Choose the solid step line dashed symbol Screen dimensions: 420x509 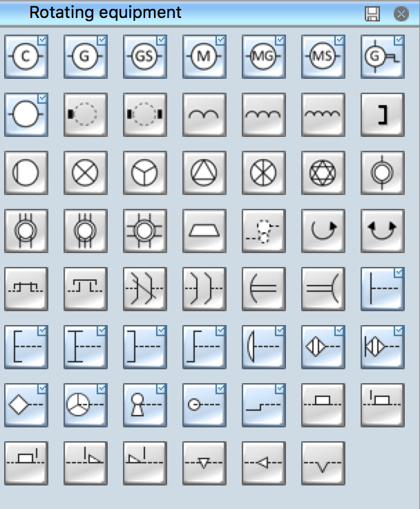pos(264,405)
